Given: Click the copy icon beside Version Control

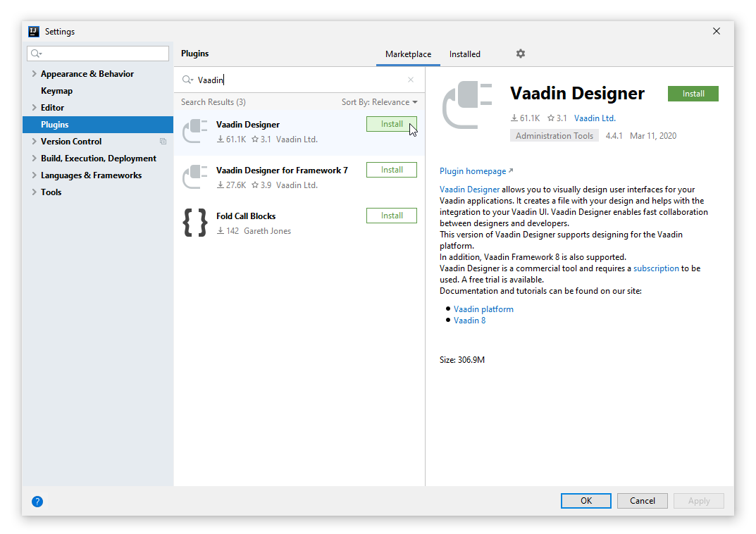Looking at the screenshot, I should pos(163,141).
